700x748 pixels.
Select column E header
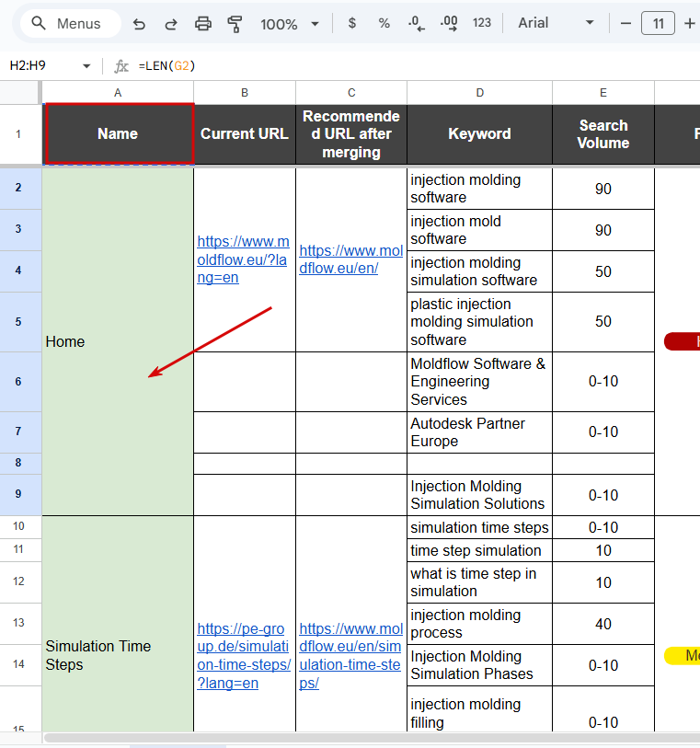pos(603,93)
